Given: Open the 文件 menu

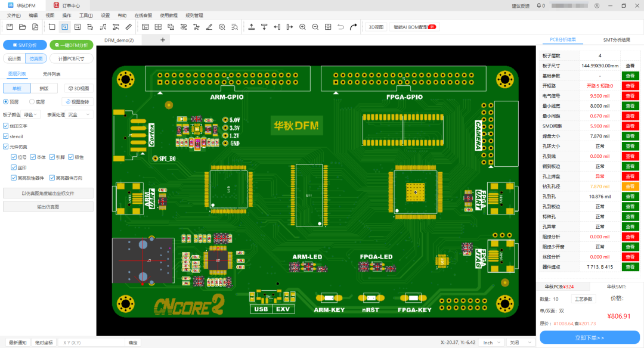Looking at the screenshot, I should click(x=14, y=15).
